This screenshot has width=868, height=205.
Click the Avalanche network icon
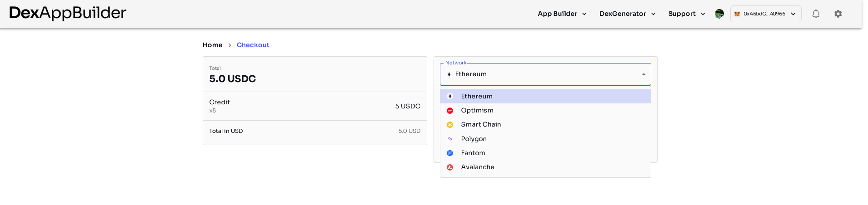click(x=450, y=167)
